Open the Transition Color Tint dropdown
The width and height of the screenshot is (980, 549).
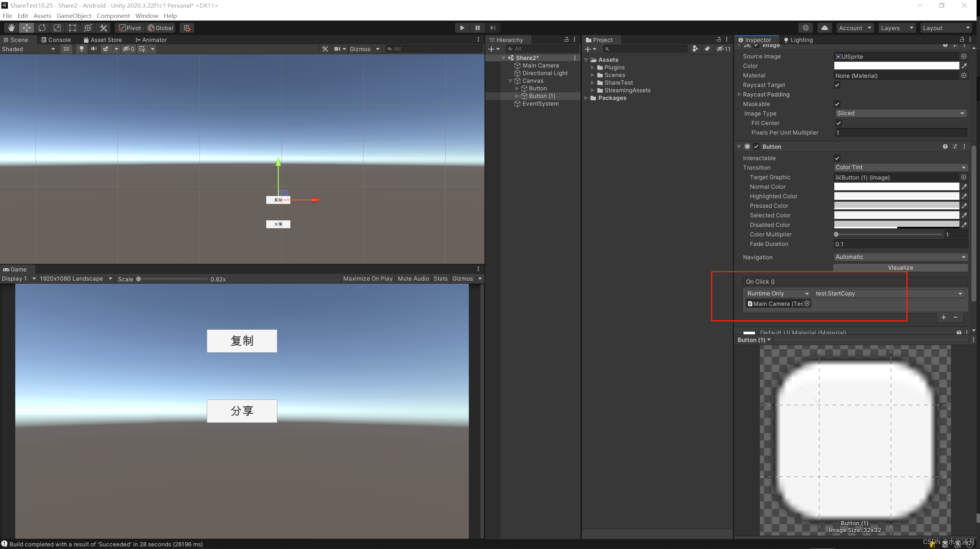tap(900, 167)
